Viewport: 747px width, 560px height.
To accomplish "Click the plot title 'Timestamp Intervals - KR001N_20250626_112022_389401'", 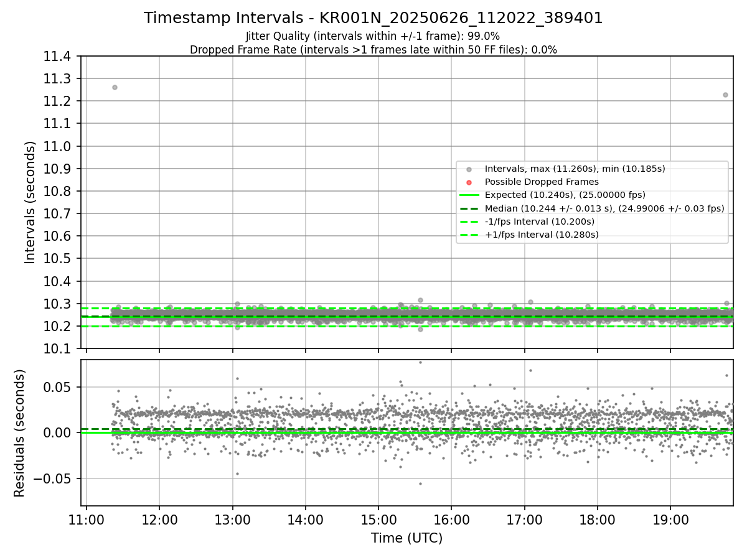I will pos(374,18).
